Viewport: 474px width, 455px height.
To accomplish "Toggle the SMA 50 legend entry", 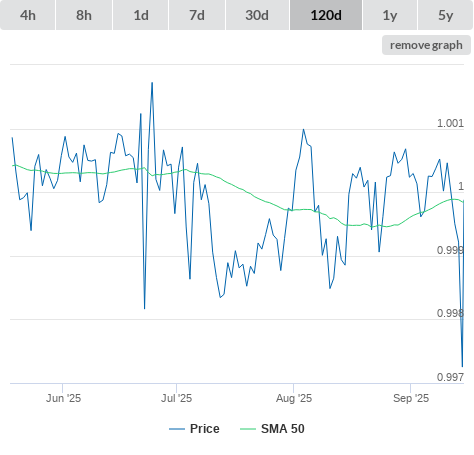I will [x=272, y=429].
